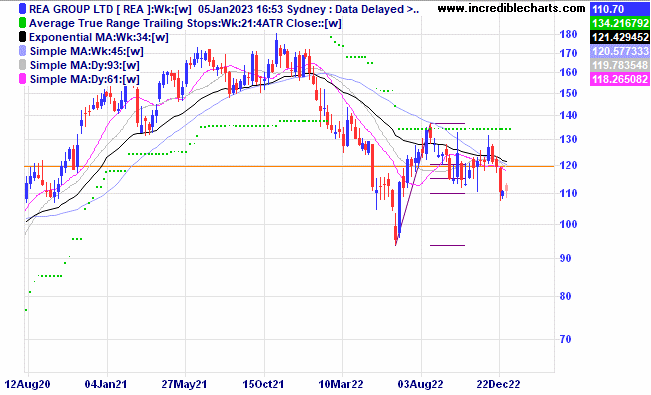Click the magenta Simple MA Dy:61 legend swatch
651x395 pixels.
coord(22,79)
